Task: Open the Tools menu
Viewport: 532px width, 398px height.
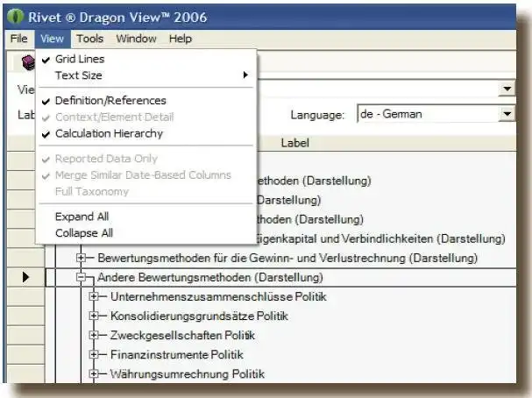Action: (x=89, y=39)
